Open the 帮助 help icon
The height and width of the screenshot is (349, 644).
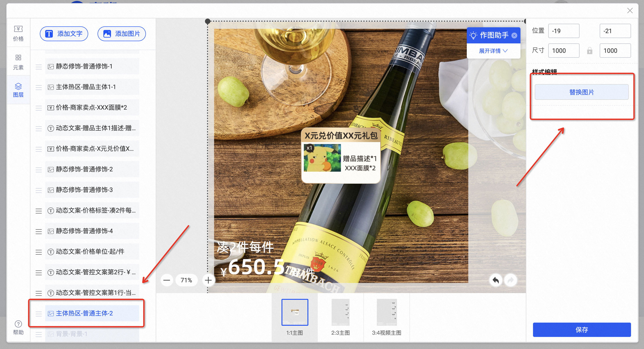18,327
